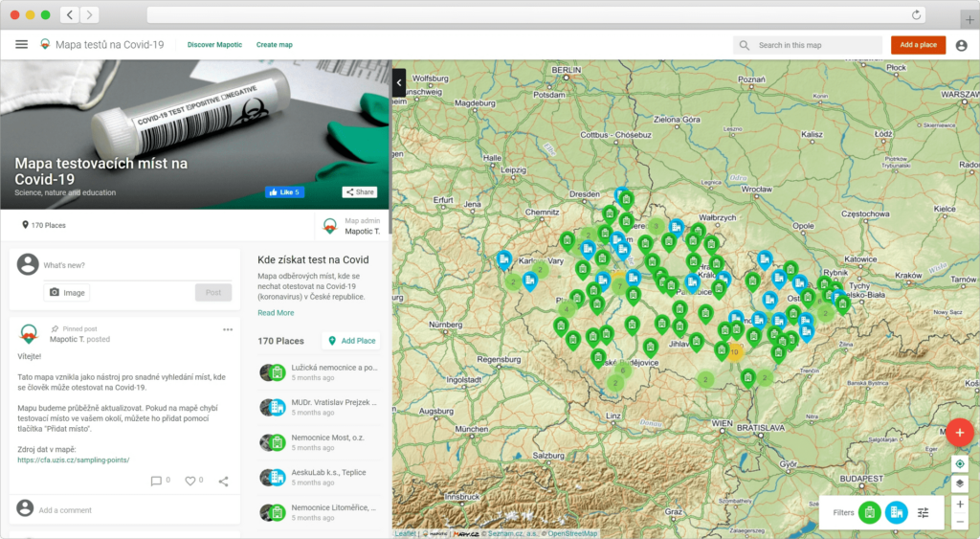Click the Facebook Like 5 button
The height and width of the screenshot is (539, 980).
(x=285, y=192)
